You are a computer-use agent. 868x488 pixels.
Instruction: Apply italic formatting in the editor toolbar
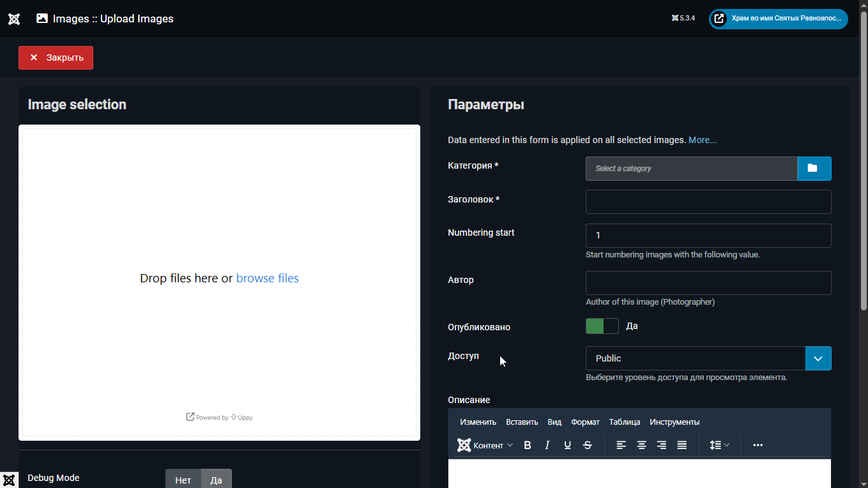tap(547, 445)
